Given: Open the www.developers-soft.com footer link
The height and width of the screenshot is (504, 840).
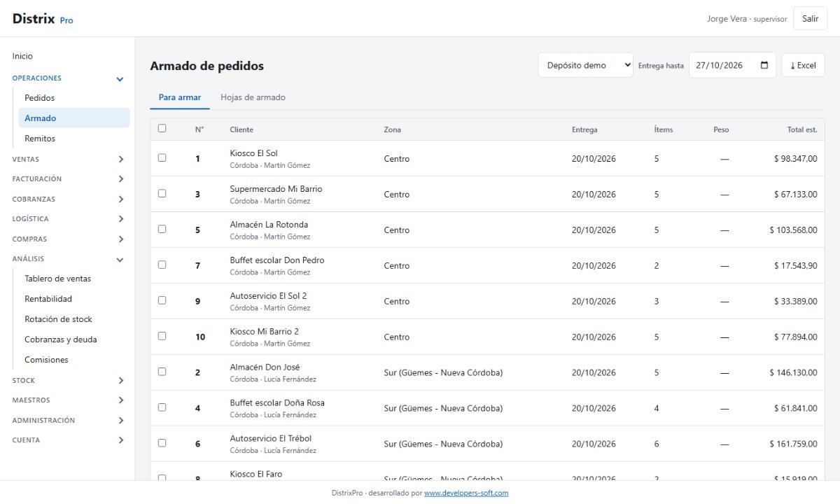Looking at the screenshot, I should point(466,493).
